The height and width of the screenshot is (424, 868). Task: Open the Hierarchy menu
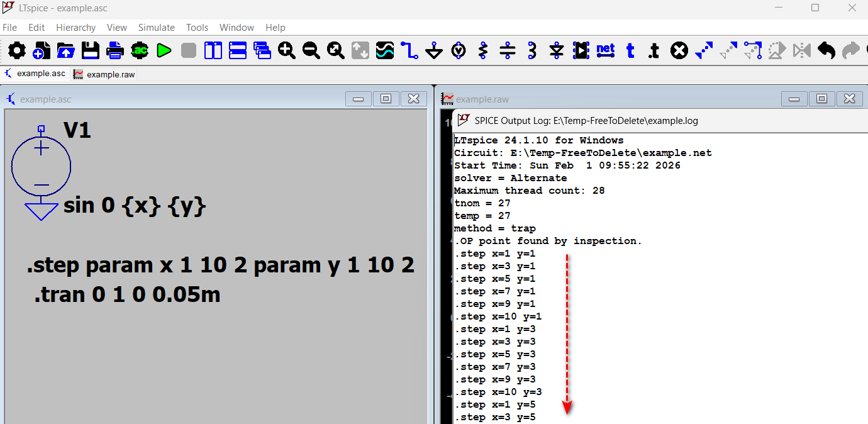[75, 28]
